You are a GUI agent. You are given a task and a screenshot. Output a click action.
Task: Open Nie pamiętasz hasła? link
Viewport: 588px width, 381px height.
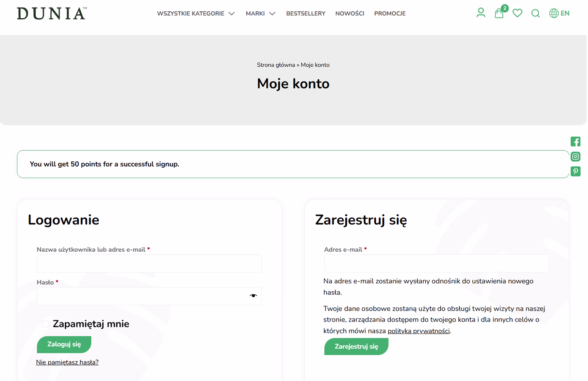click(67, 362)
